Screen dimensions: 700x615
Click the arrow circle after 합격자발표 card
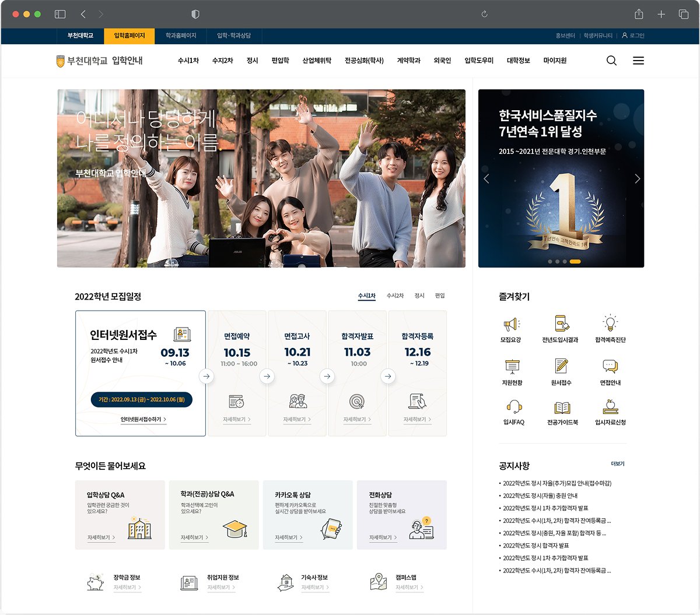388,377
